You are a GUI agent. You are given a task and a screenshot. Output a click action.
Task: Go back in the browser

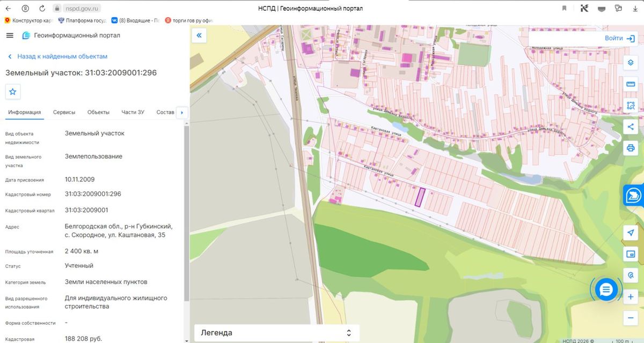coord(8,9)
